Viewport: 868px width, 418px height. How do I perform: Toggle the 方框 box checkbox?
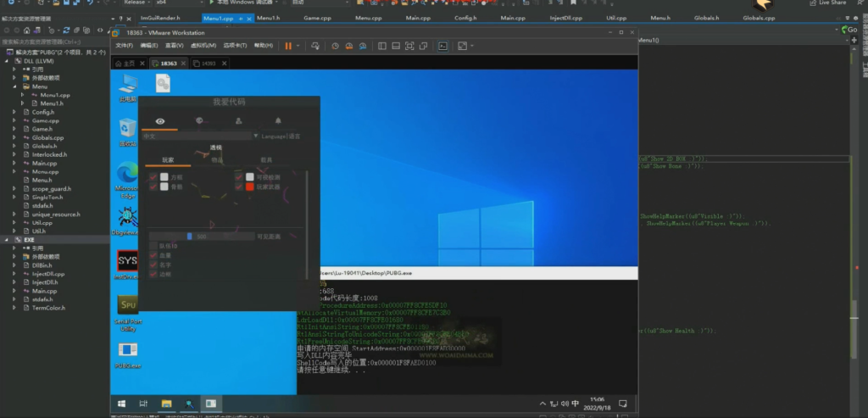(x=153, y=177)
